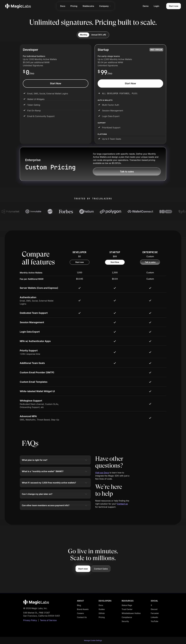The height and width of the screenshot is (644, 186).
Task: Open the Stablecoins navigation item
Action: tap(88, 6)
